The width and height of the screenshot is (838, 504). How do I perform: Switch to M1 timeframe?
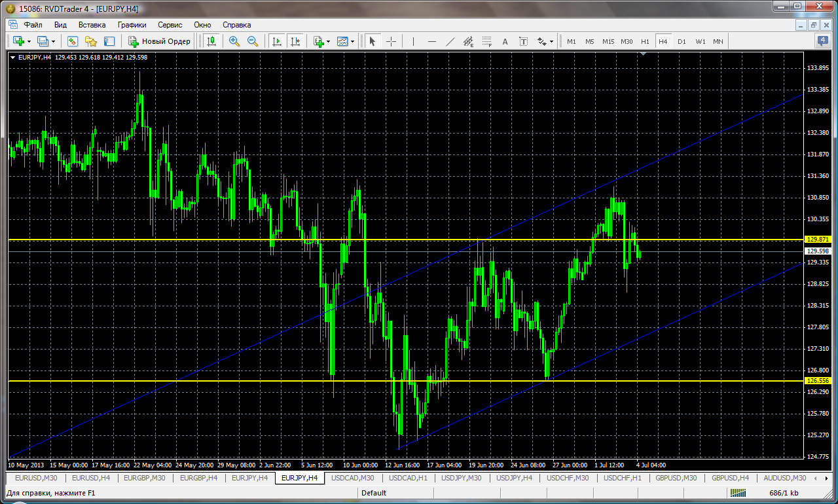(x=572, y=41)
